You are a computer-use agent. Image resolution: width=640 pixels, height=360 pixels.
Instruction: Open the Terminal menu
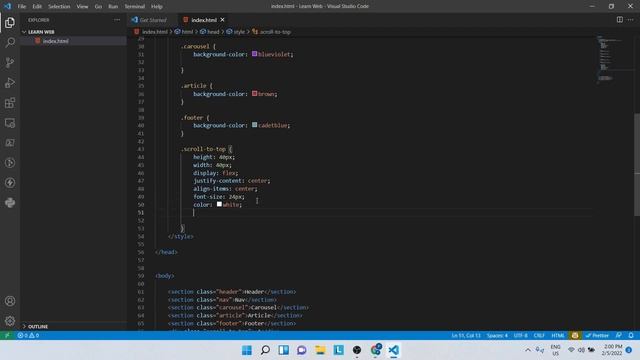click(135, 7)
